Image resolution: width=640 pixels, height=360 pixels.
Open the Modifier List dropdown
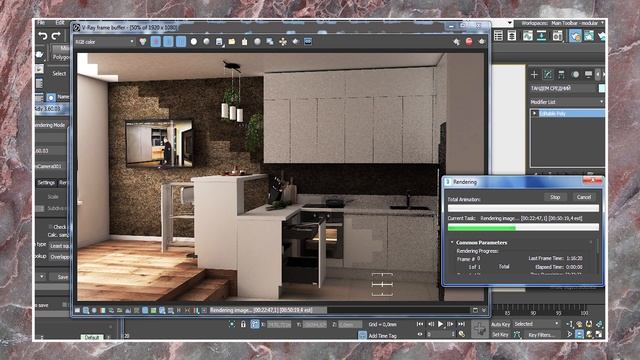567,102
